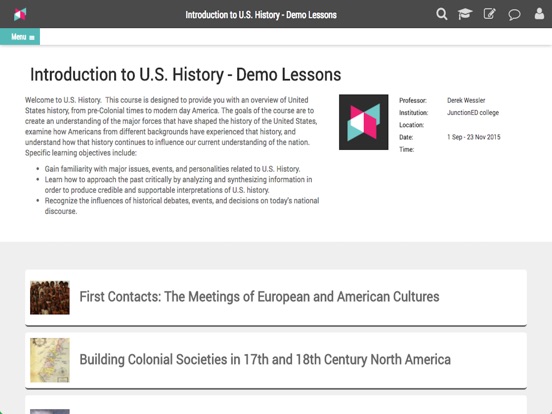The image size is (552, 414).
Task: Click the colonial map lesson thumbnail
Action: pos(50,360)
